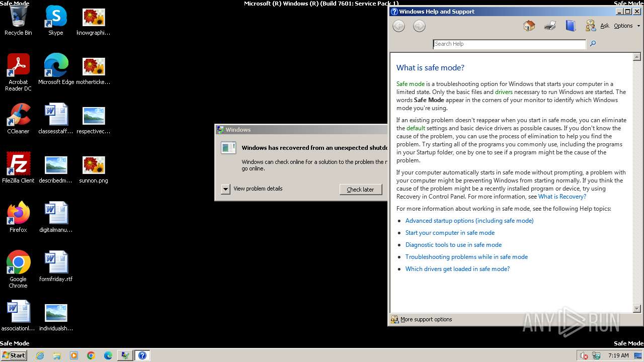This screenshot has height=362, width=644.
Task: Open 'Which drivers get loaded in safe mode?' link
Action: tap(457, 269)
